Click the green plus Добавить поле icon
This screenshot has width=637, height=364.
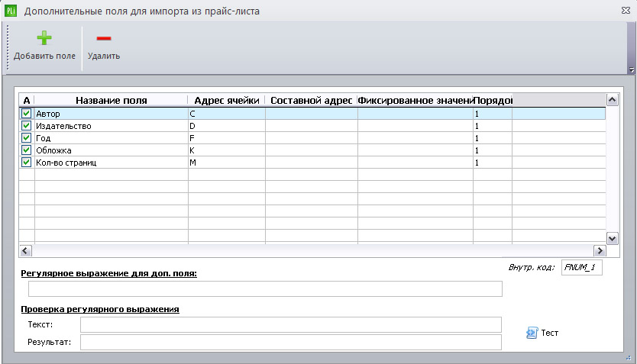point(44,38)
